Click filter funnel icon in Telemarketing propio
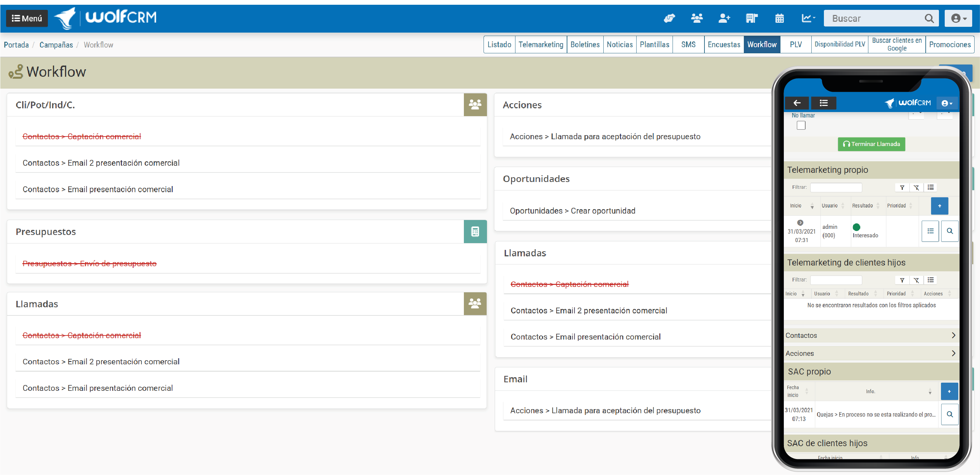Image resolution: width=980 pixels, height=475 pixels. click(x=902, y=187)
